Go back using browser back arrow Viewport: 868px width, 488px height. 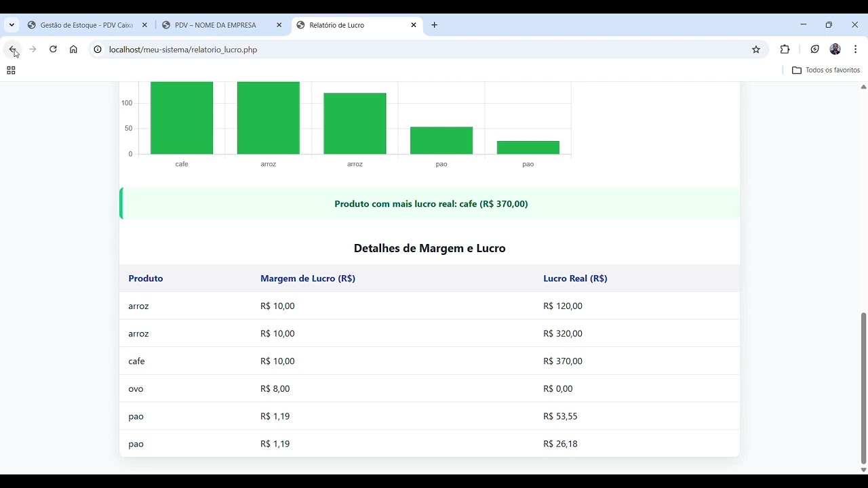click(12, 49)
